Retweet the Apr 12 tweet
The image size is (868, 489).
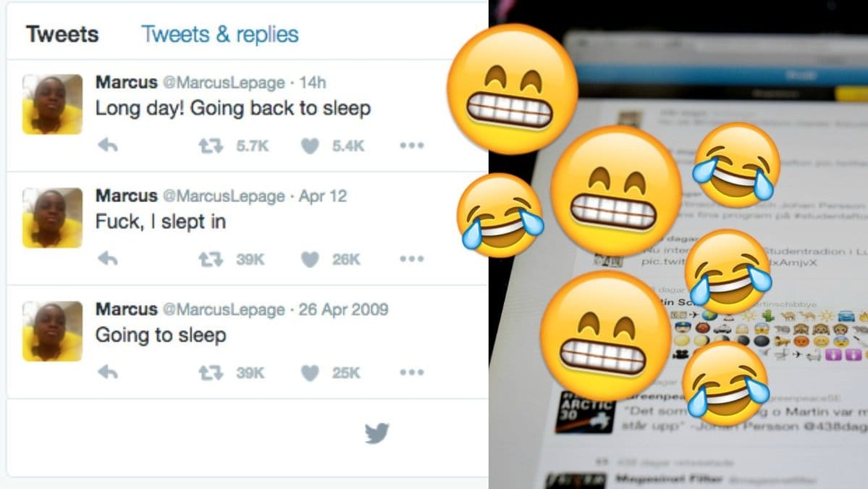pos(211,259)
